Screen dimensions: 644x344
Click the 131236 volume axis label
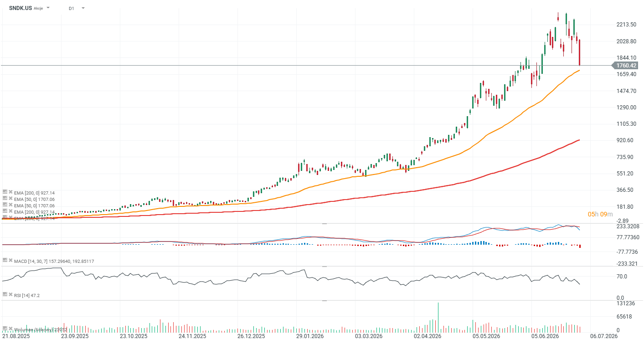click(625, 303)
